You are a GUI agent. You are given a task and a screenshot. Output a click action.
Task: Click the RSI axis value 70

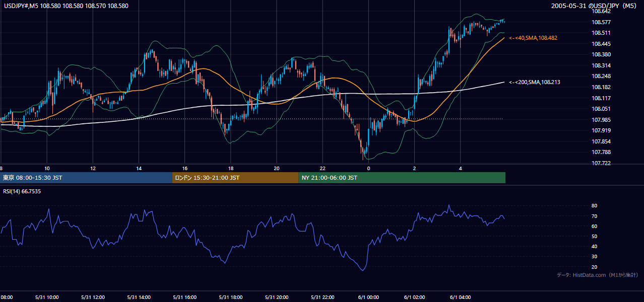(595, 216)
